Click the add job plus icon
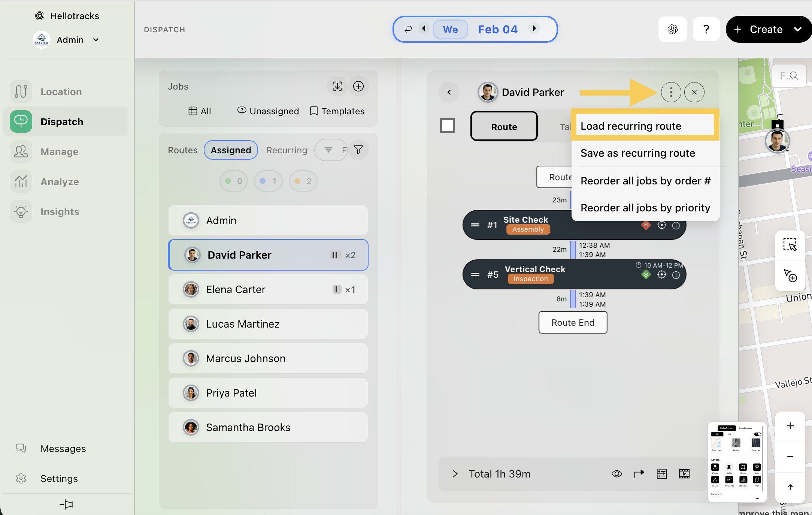The width and height of the screenshot is (812, 515). tap(358, 87)
